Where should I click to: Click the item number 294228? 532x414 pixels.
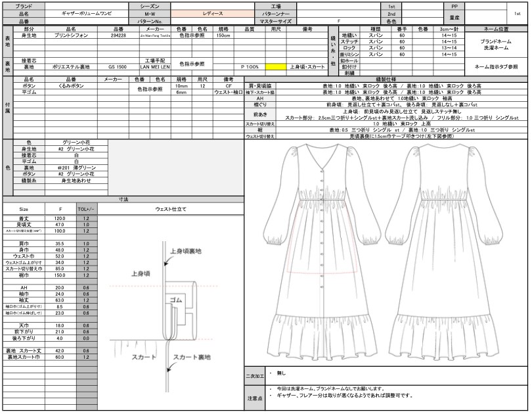coord(118,35)
